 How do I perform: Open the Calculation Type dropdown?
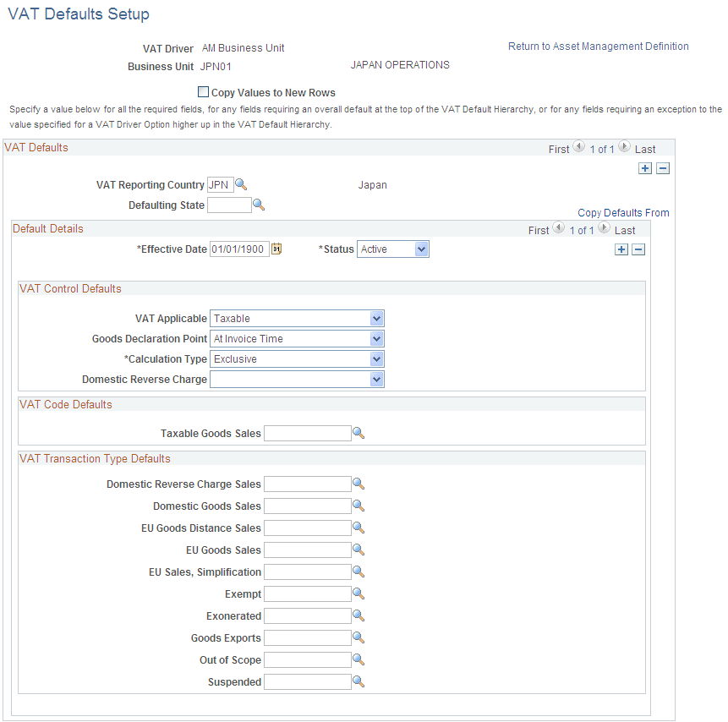click(377, 358)
